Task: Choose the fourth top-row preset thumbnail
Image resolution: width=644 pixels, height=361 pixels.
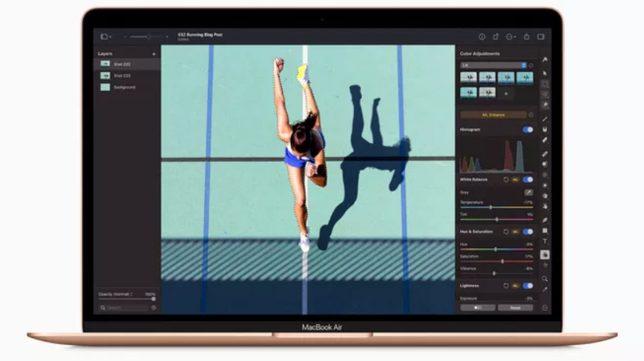Action: click(525, 78)
